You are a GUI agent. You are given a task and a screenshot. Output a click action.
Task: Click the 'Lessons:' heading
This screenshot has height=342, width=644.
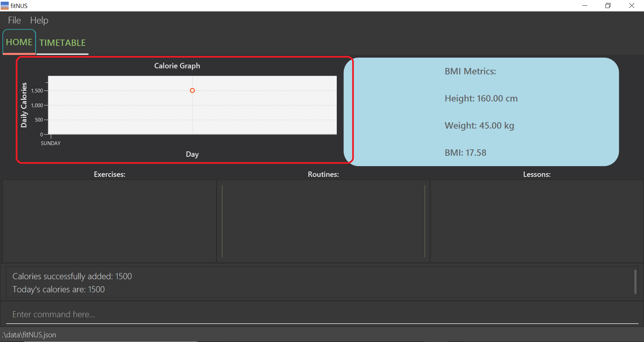[537, 175]
